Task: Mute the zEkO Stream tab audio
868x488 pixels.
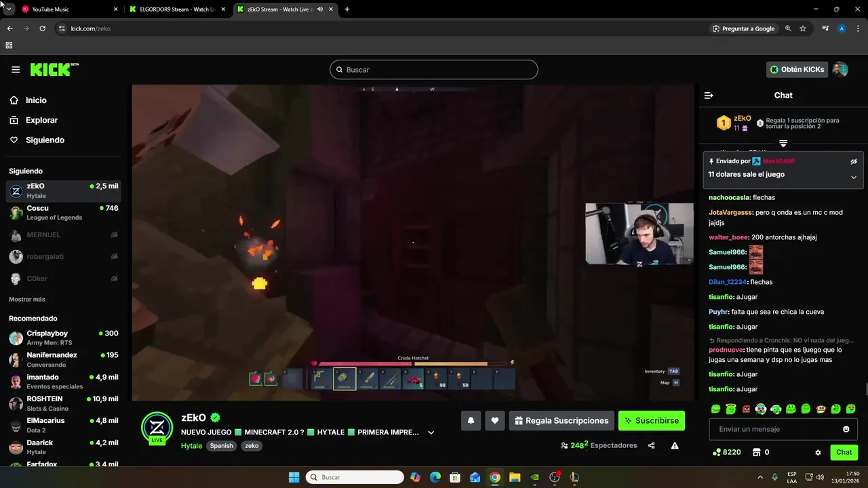Action: pos(320,9)
